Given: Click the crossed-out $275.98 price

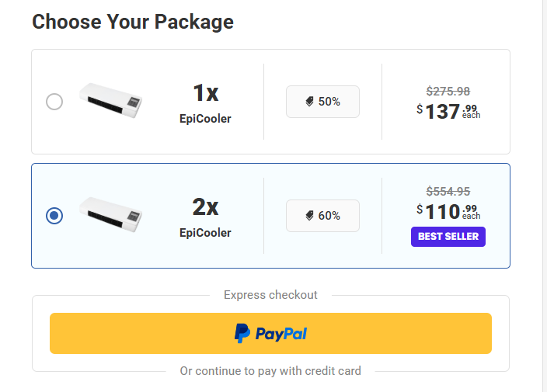Looking at the screenshot, I should pyautogui.click(x=448, y=91).
